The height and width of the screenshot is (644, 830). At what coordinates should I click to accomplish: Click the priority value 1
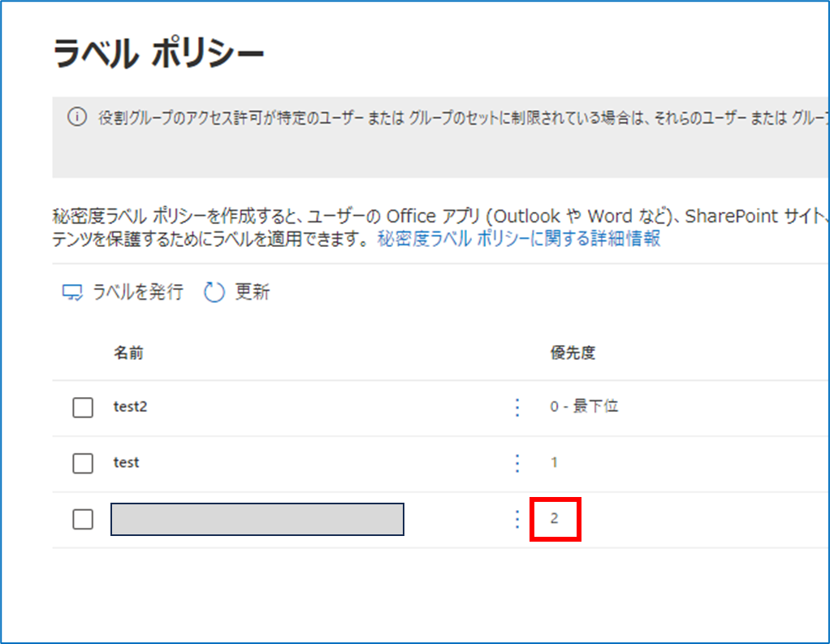click(x=554, y=463)
